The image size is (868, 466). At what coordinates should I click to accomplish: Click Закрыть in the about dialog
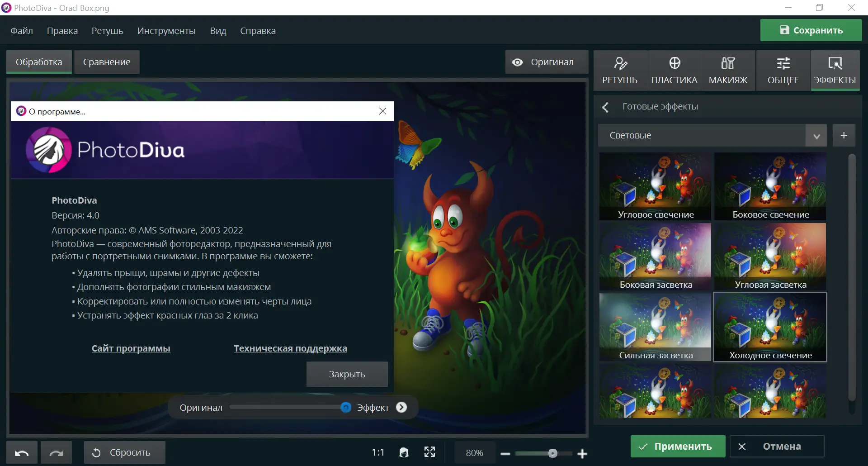(x=347, y=374)
